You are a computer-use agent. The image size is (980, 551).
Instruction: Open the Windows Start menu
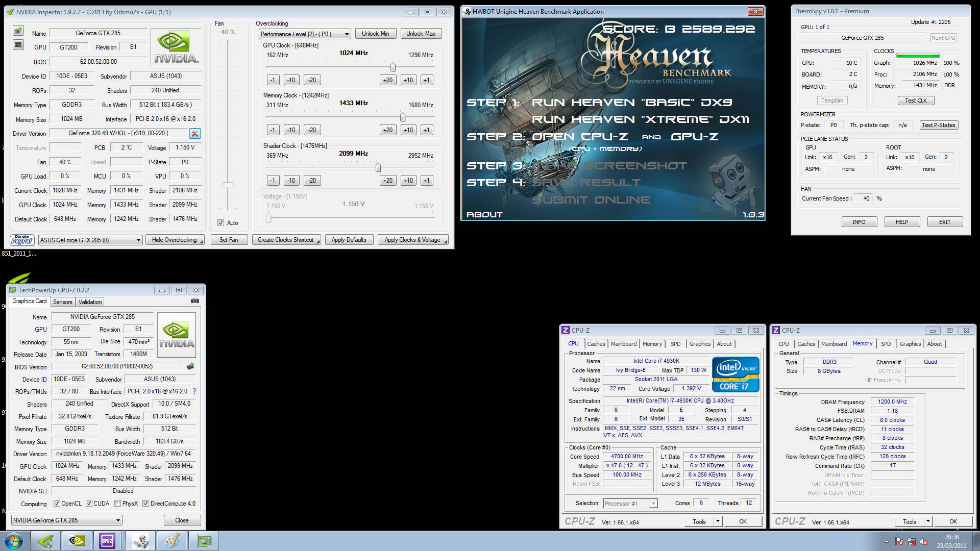click(x=13, y=541)
